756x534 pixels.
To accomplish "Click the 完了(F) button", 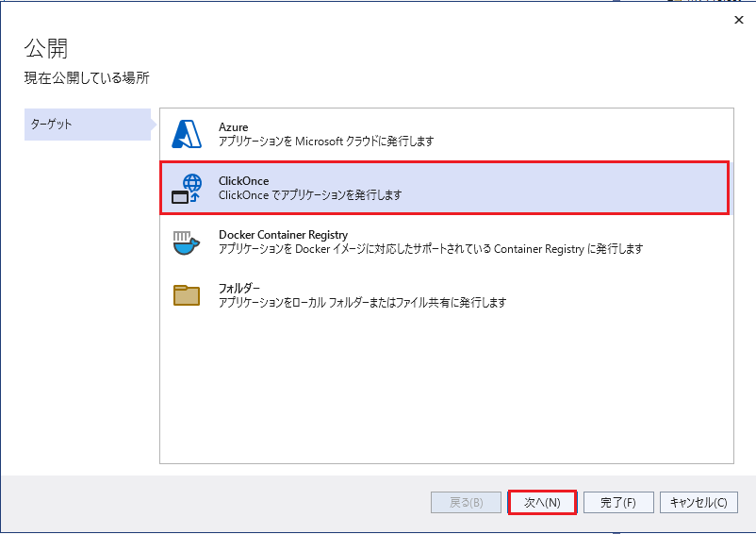I will 618,503.
